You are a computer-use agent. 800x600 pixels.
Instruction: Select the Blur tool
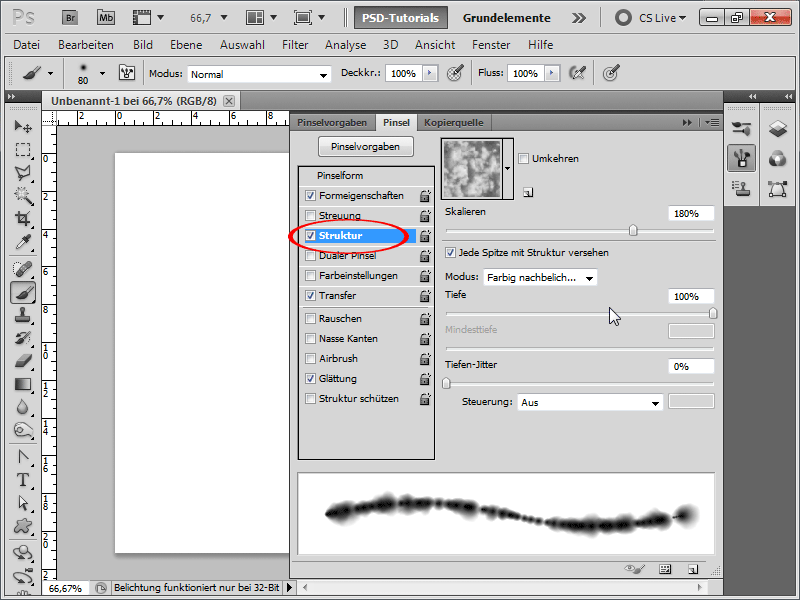pos(23,407)
